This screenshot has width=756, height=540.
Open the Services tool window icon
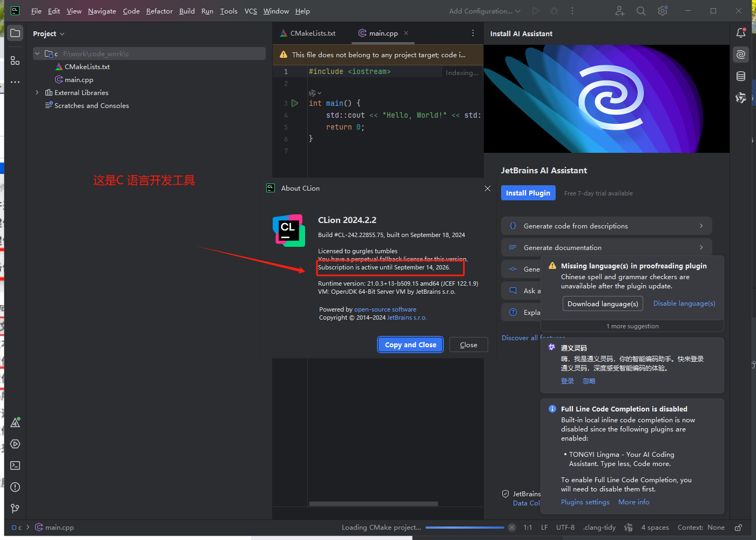tap(15, 444)
